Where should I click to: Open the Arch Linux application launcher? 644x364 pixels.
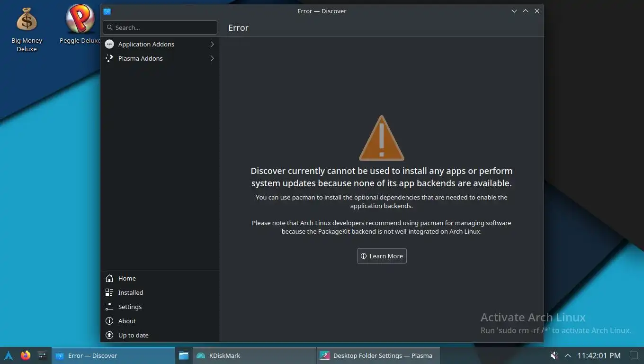9,355
